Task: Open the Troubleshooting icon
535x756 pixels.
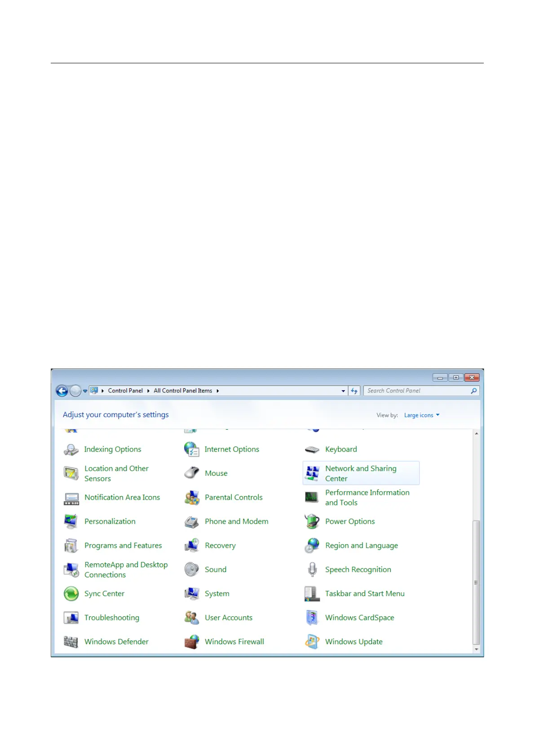Action: [71, 618]
